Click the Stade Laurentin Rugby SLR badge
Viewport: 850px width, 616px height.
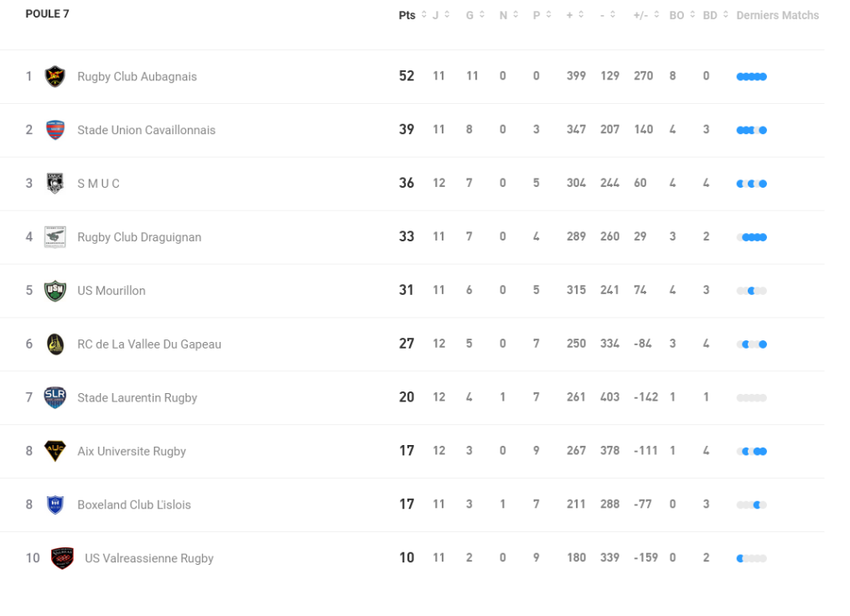click(x=55, y=397)
